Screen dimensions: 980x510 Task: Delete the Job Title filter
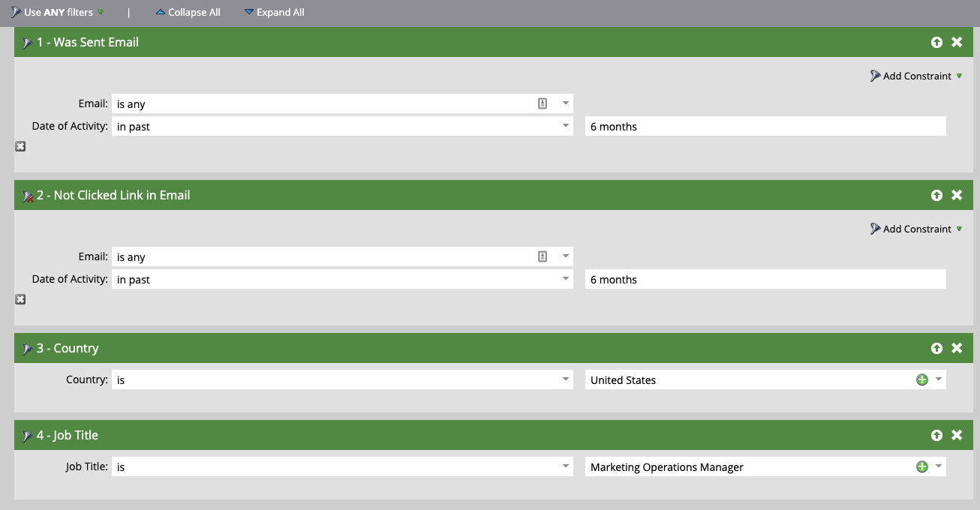(x=957, y=435)
